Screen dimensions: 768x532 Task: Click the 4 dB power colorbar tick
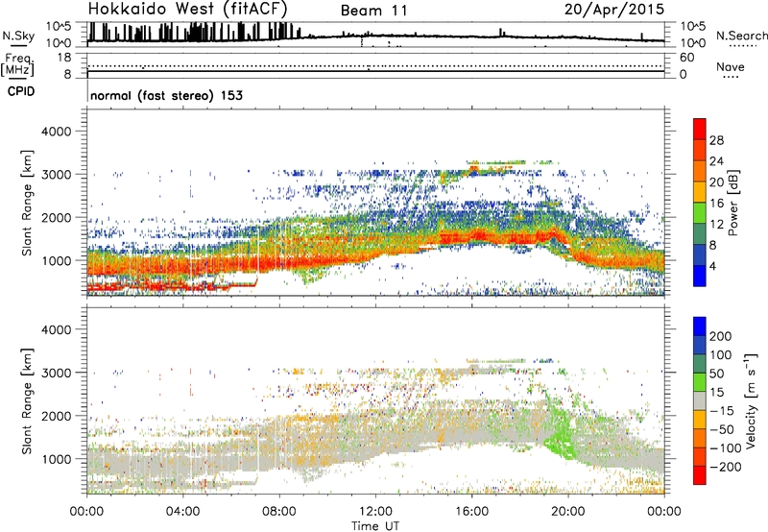712,266
